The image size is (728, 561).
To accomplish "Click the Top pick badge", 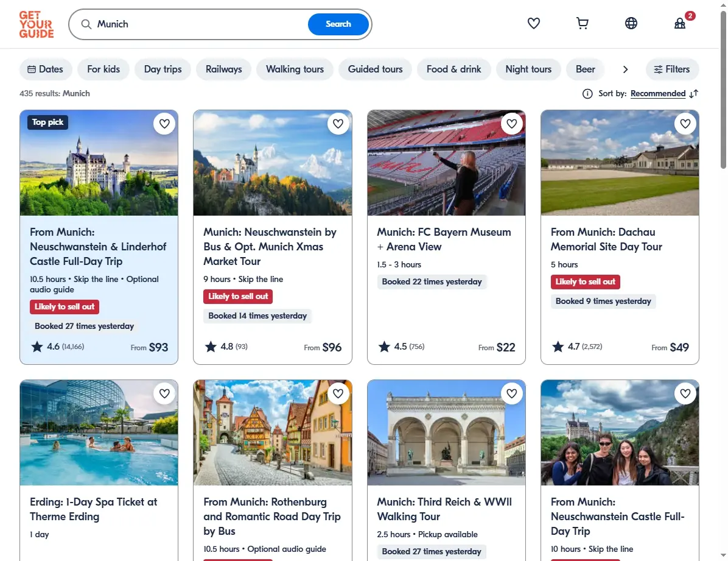I will point(48,122).
